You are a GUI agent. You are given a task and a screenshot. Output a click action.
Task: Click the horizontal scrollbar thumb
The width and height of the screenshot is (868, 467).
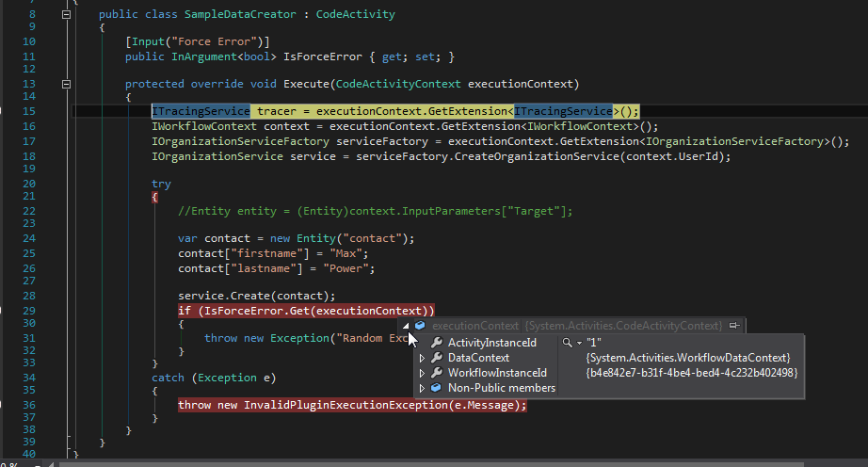[431, 464]
